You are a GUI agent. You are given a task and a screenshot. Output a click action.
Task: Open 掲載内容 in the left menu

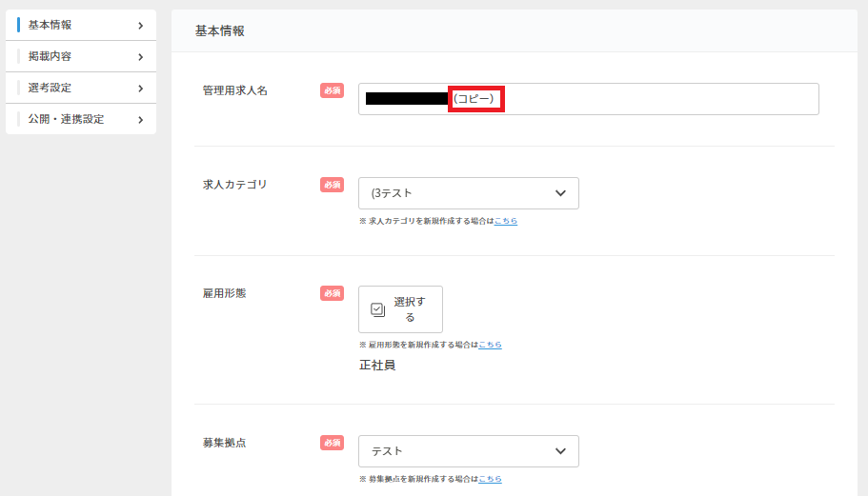(x=50, y=56)
